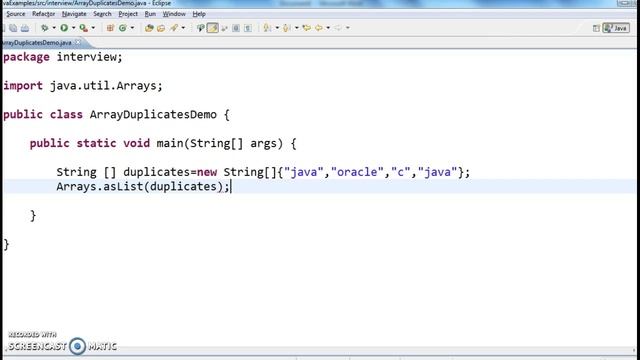Click the Toggle Breadcrumb icon
This screenshot has height=360, width=640.
point(200,28)
